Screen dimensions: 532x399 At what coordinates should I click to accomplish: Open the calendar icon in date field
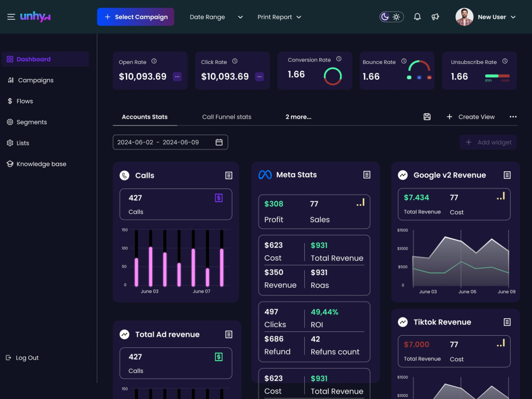click(x=219, y=142)
